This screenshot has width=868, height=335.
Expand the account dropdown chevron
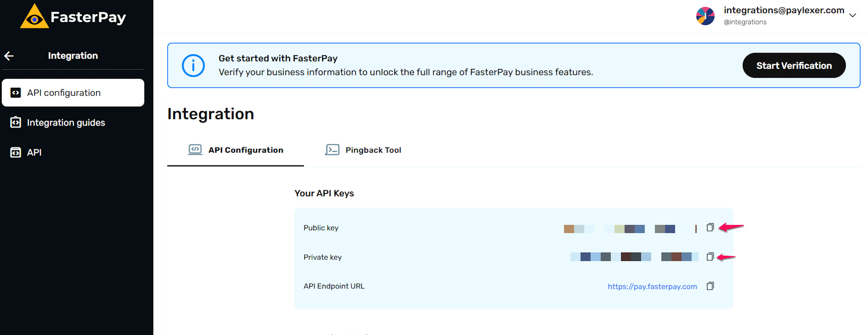click(852, 15)
